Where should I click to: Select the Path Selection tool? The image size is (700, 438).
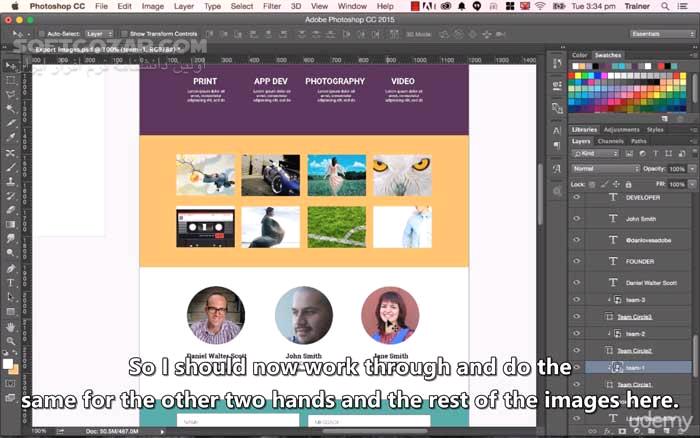coord(11,297)
